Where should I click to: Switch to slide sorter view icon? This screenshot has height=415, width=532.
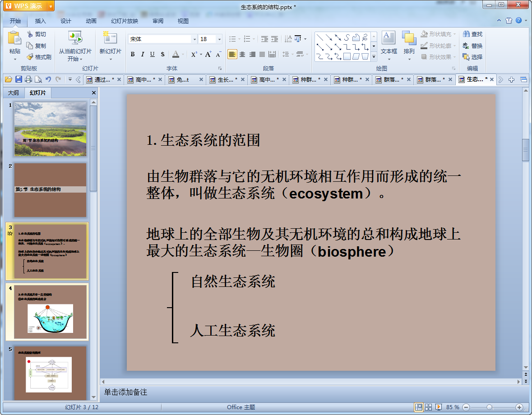pos(429,407)
